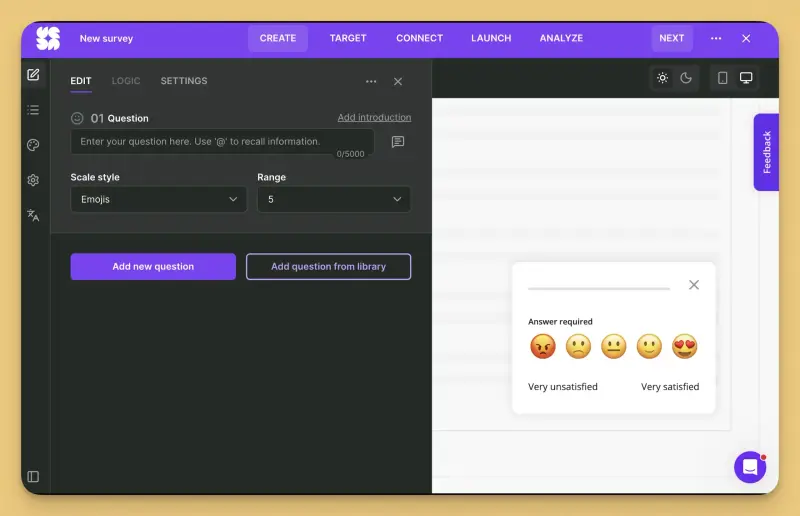Go to the CREATE step
Viewport: 800px width, 516px height.
[278, 38]
